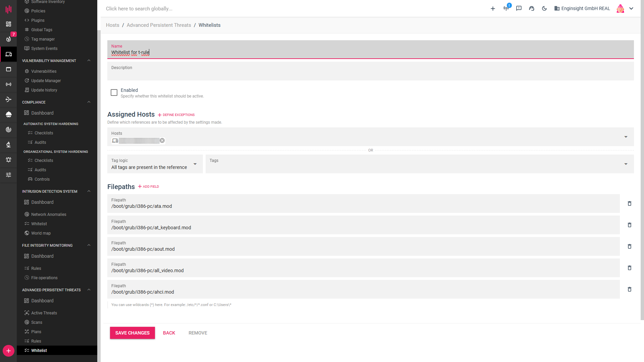Remove the assigned host chip
The width and height of the screenshot is (644, 362).
pos(162,140)
